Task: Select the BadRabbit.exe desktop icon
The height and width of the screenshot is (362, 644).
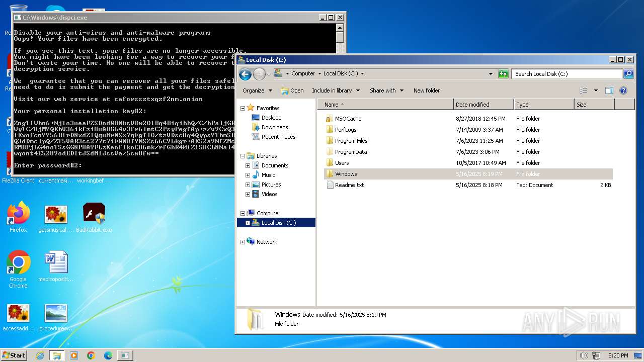Action: (94, 217)
